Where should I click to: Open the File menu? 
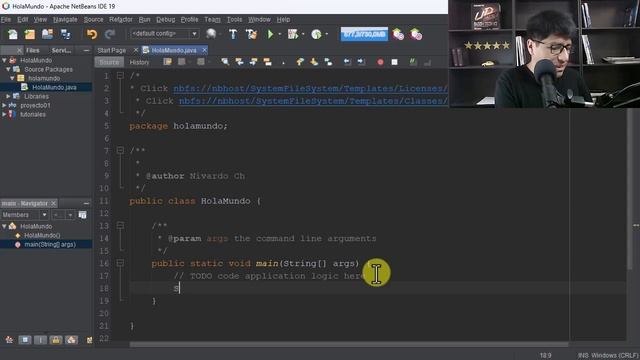[x=6, y=19]
